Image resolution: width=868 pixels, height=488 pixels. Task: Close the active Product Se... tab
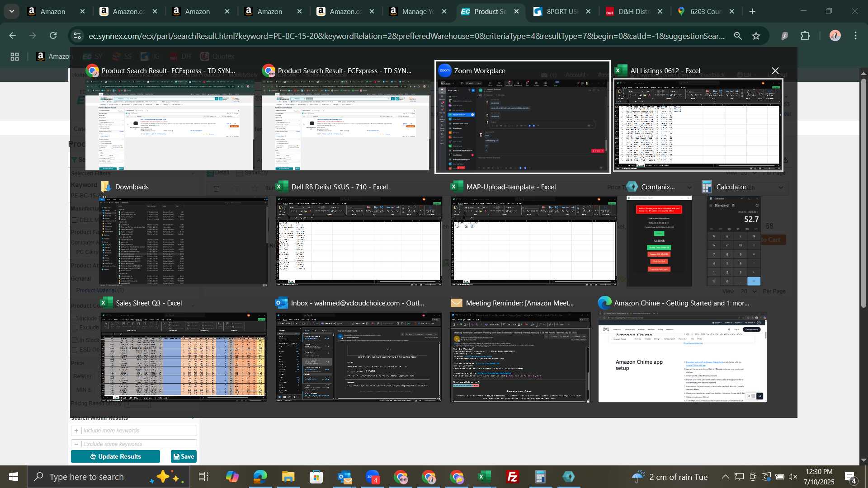tap(517, 12)
